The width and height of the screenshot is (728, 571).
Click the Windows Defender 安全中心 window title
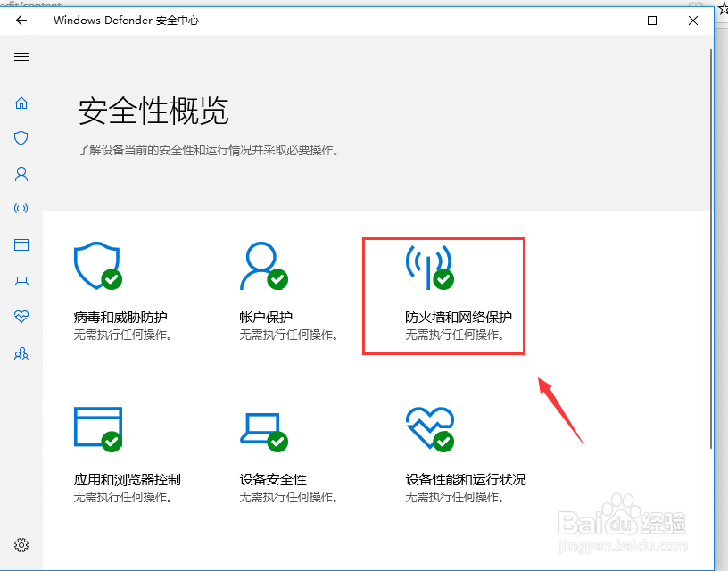click(127, 20)
